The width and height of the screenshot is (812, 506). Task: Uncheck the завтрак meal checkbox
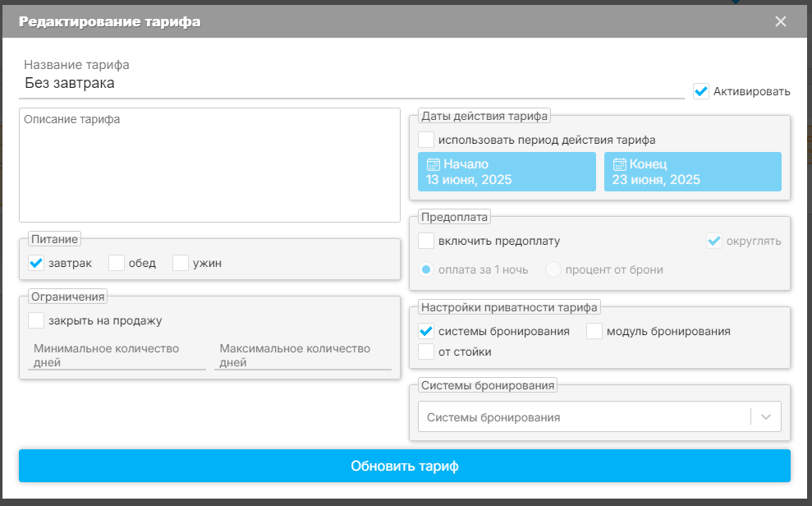click(36, 263)
